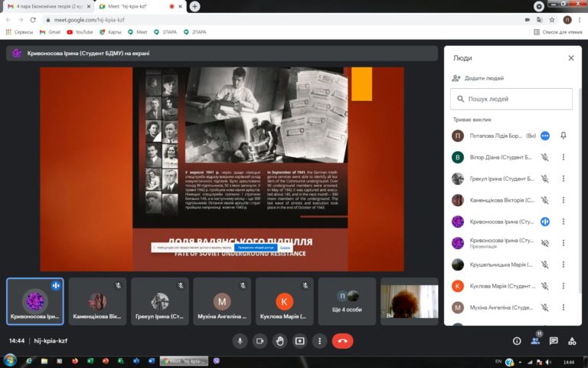Open the Gmail bookmark

coord(50,32)
